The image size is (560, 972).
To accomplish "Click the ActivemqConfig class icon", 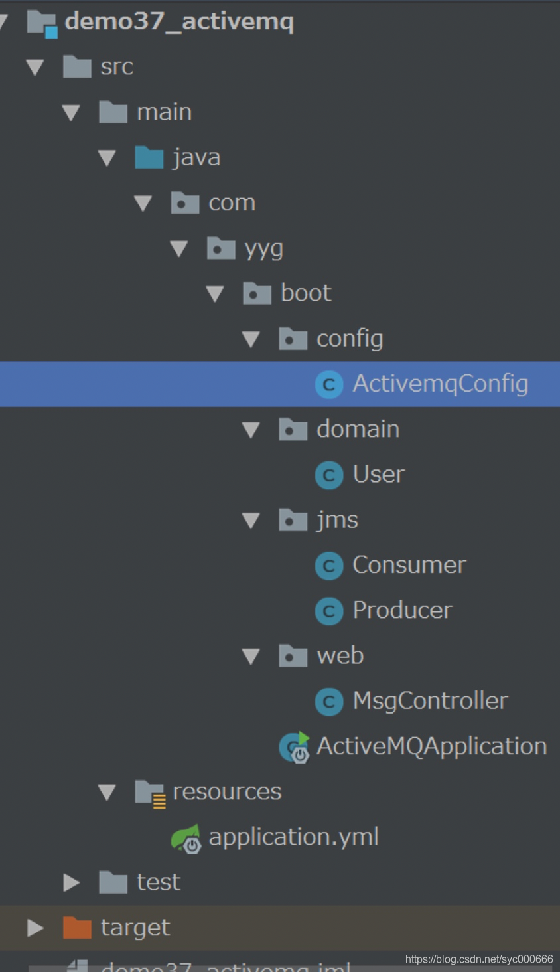I will [329, 384].
